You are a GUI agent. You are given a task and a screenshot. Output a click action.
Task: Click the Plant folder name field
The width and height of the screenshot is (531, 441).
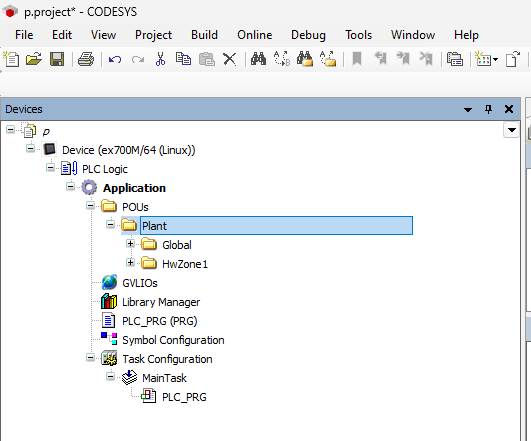(x=276, y=226)
